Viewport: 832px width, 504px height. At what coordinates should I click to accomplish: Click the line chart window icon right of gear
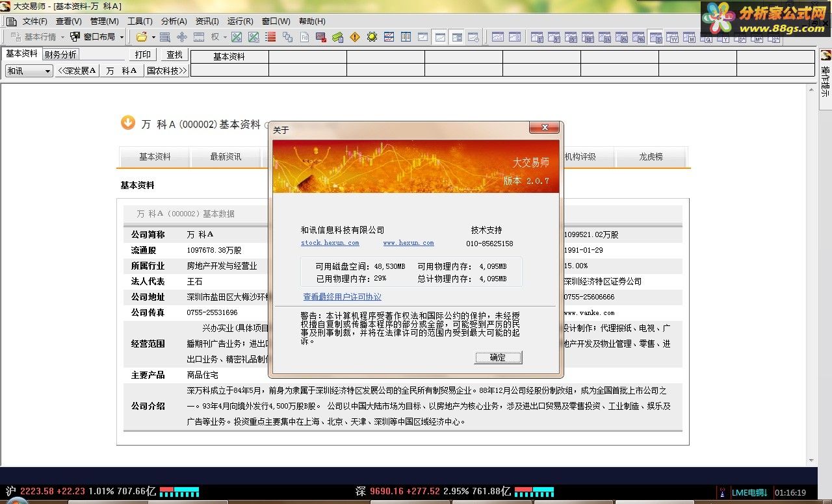[x=389, y=37]
